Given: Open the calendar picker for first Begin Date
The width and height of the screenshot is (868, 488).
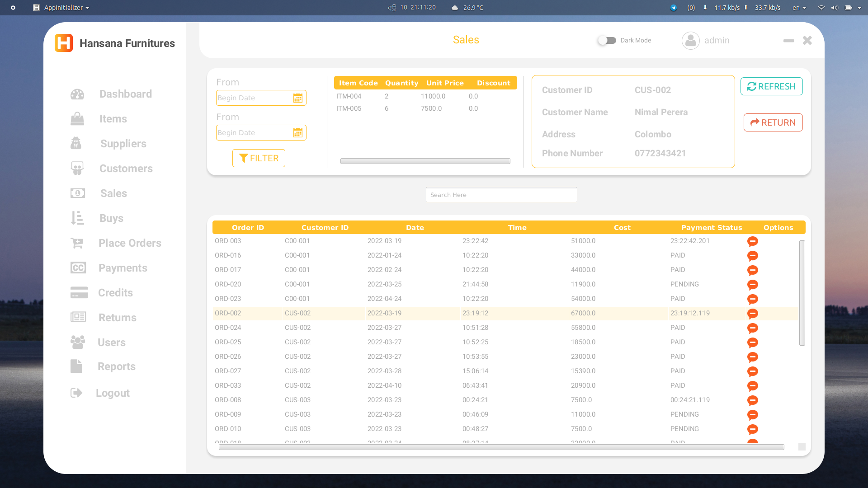Looking at the screenshot, I should 298,98.
